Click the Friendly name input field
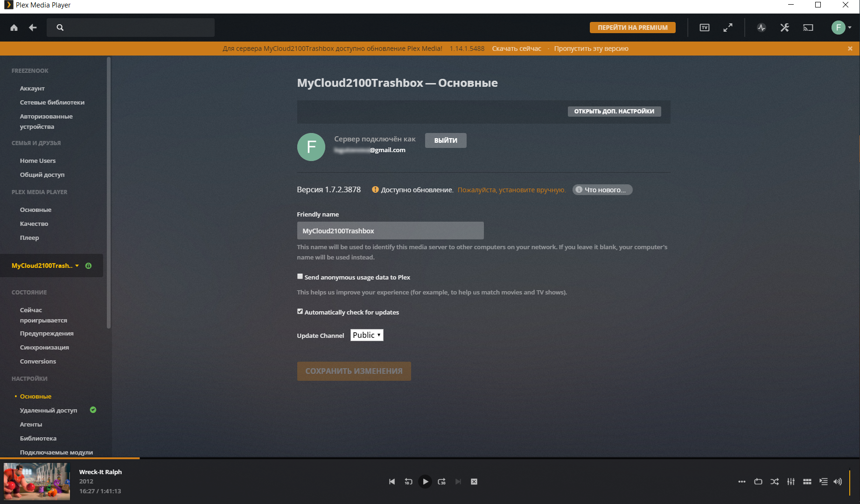Image resolution: width=860 pixels, height=504 pixels. coord(390,231)
